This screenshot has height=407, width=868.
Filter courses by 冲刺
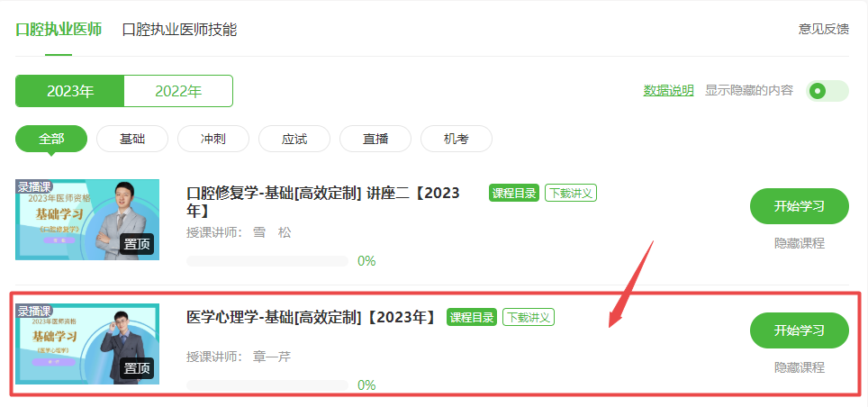click(x=213, y=139)
